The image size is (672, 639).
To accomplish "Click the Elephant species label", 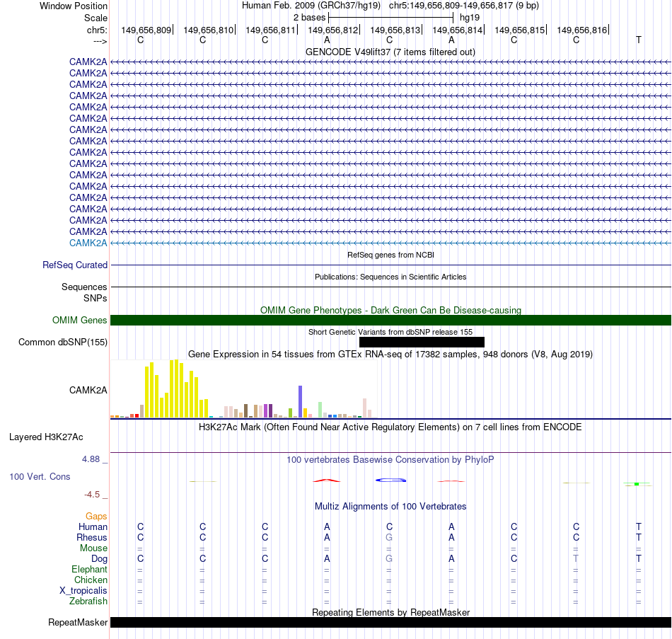I will click(x=90, y=570).
